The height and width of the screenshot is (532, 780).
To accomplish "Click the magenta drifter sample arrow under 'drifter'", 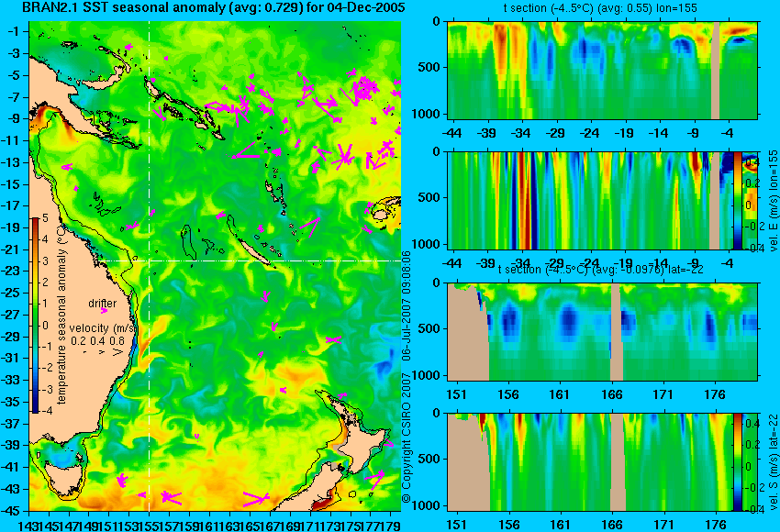I will click(104, 311).
